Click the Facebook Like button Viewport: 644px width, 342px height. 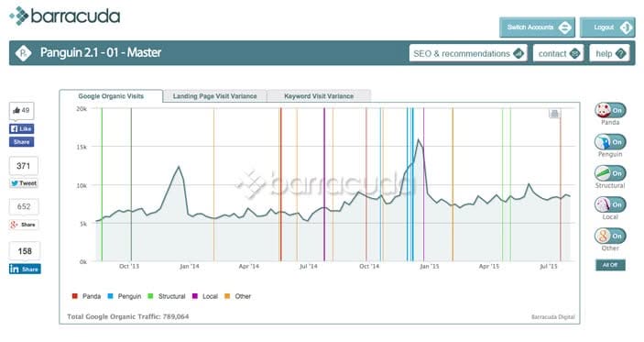pos(21,128)
